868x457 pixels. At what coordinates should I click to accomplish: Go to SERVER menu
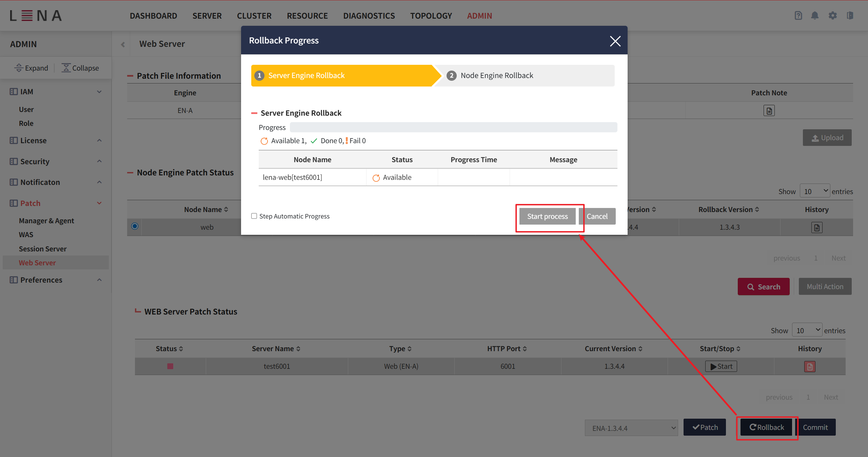[x=207, y=16]
